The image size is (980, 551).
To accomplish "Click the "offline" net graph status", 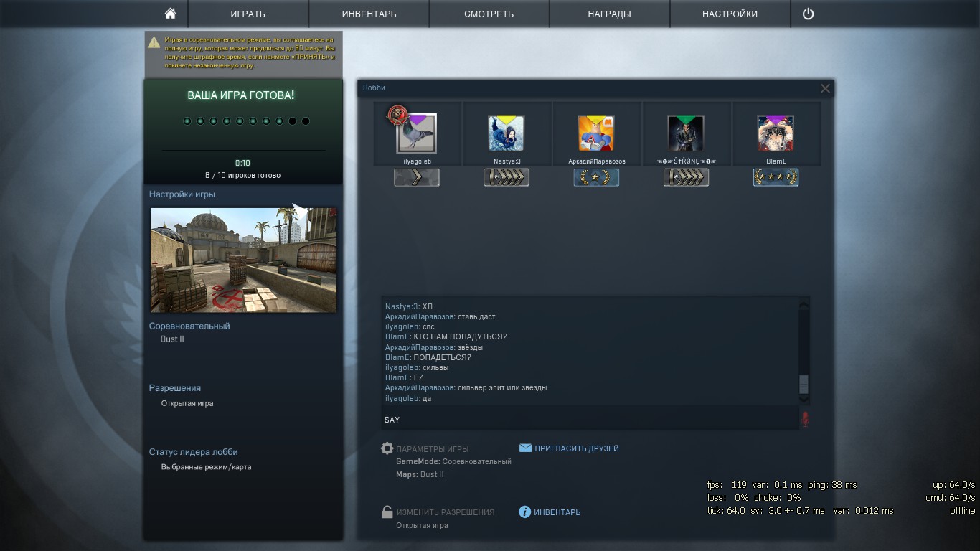I will point(963,511).
